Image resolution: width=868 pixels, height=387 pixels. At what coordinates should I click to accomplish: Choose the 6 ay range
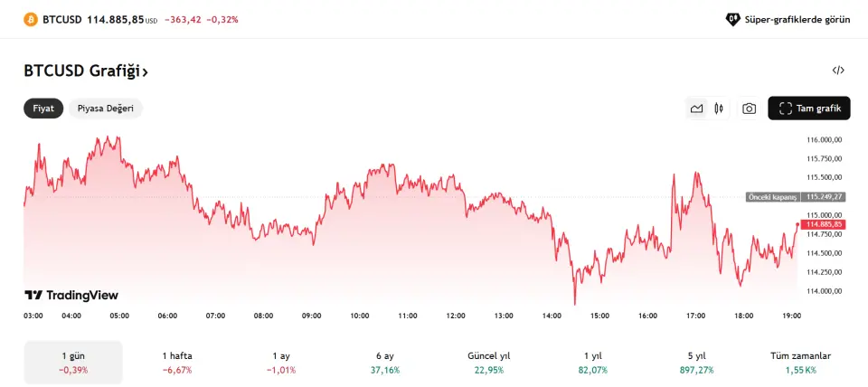click(x=385, y=362)
